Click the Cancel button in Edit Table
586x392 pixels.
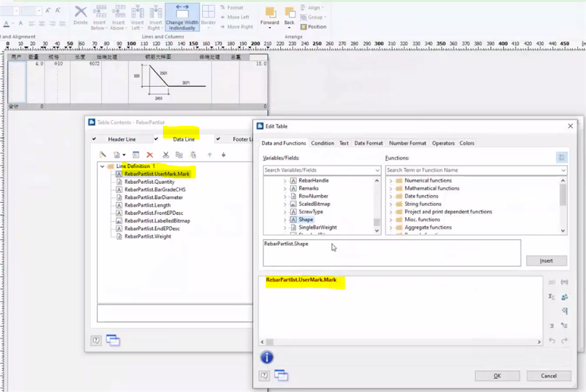pos(548,376)
